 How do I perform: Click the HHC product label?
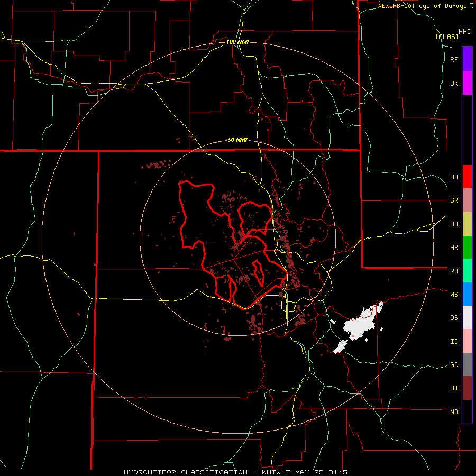pyautogui.click(x=464, y=32)
